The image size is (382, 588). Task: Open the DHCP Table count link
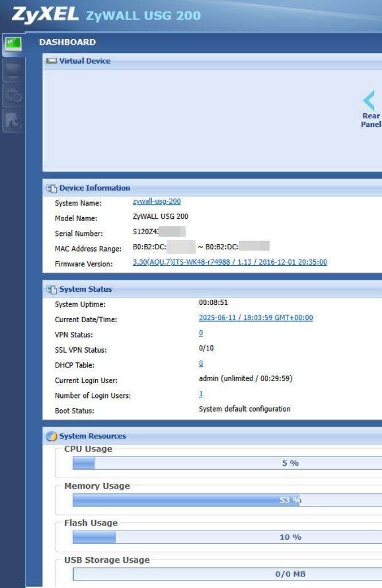coord(201,363)
